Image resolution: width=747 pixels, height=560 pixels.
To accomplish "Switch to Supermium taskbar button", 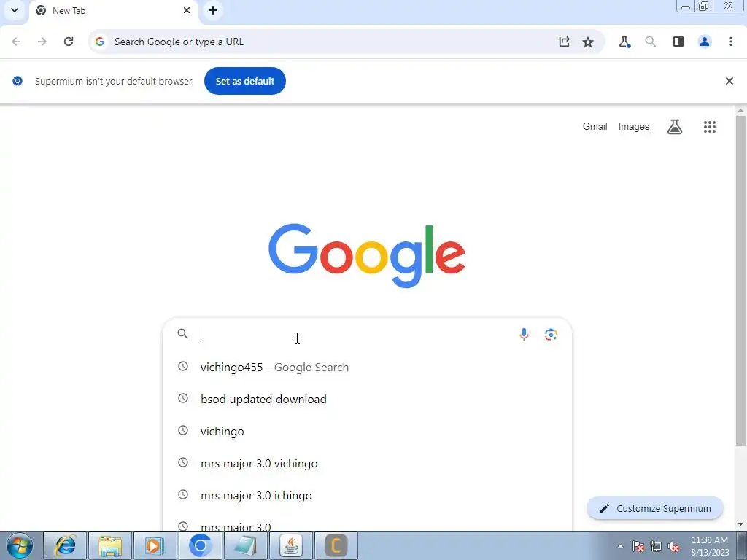I will [200, 545].
